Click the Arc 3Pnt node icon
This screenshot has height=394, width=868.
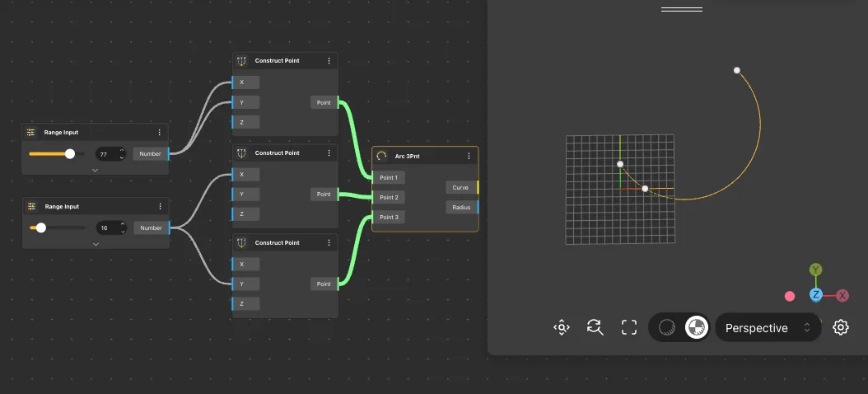[x=381, y=156]
